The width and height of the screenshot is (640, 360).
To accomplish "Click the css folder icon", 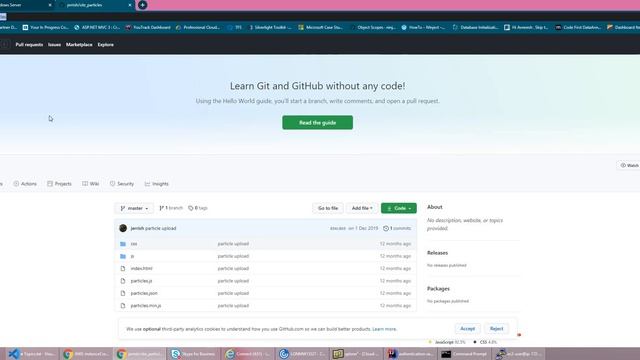I will coord(123,244).
